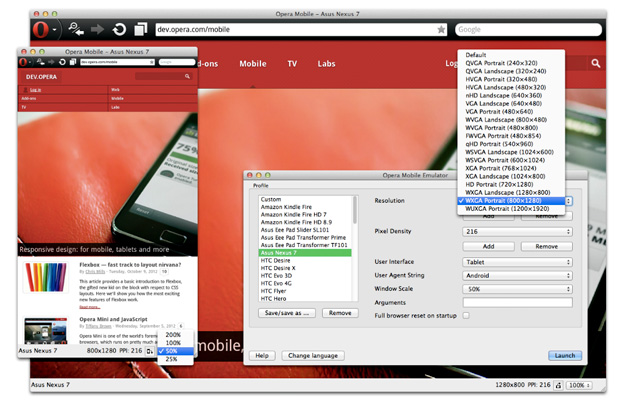Go forward in the large Opera Mobile window
The height and width of the screenshot is (406, 620).
(97, 29)
